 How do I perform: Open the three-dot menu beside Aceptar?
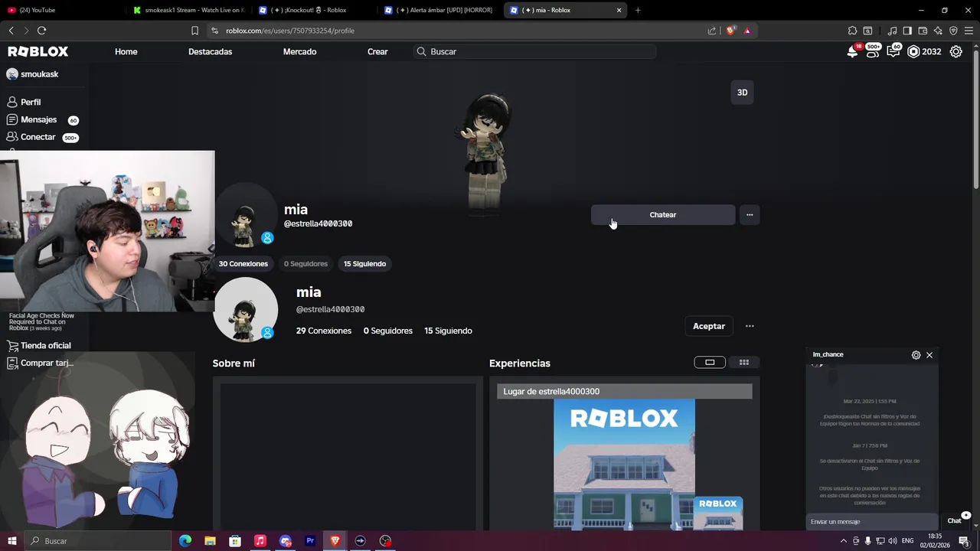coord(750,326)
